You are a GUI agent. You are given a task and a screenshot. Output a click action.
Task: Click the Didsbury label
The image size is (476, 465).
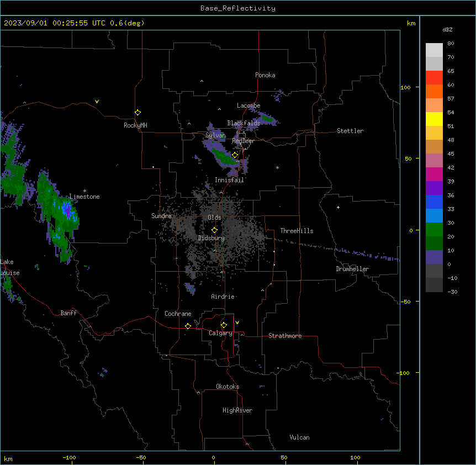point(211,238)
